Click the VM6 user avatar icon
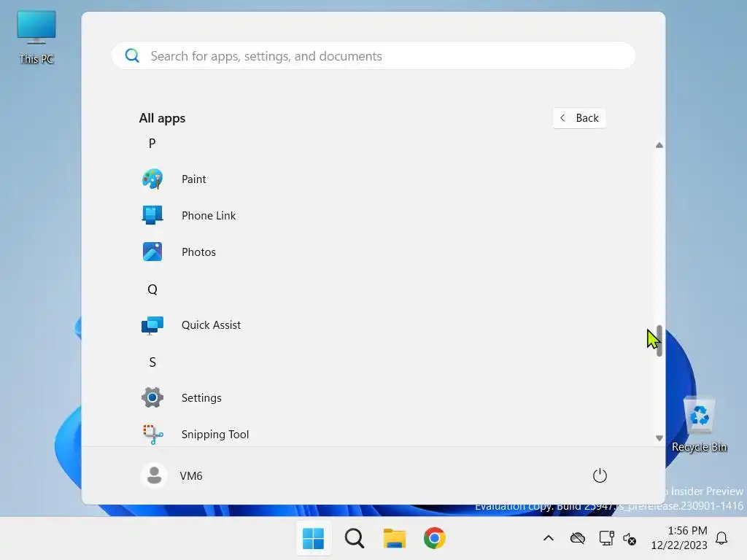Viewport: 747px width, 560px height. click(x=154, y=475)
